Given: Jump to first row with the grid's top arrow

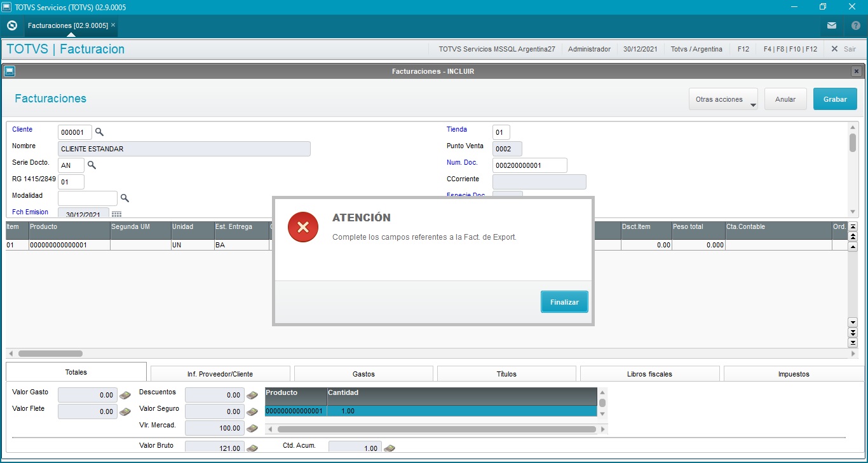Looking at the screenshot, I should [x=853, y=227].
